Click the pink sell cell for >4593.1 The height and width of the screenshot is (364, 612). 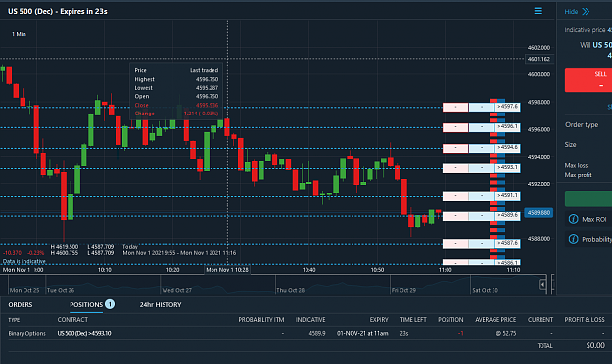[455, 168]
